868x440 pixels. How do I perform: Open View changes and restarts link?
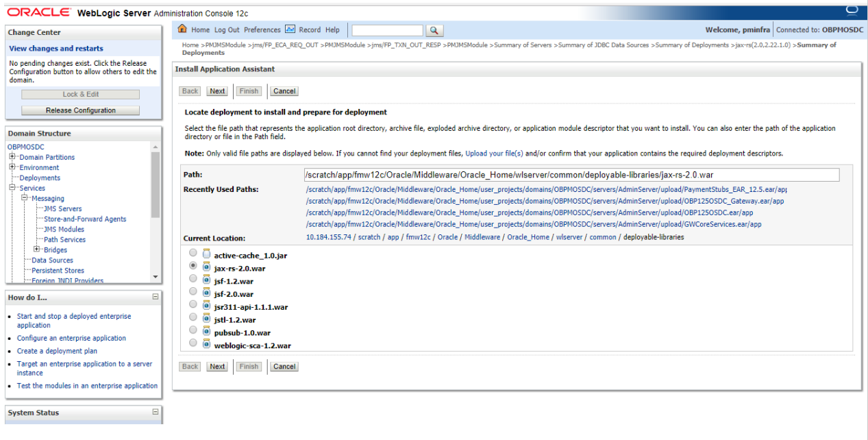56,49
